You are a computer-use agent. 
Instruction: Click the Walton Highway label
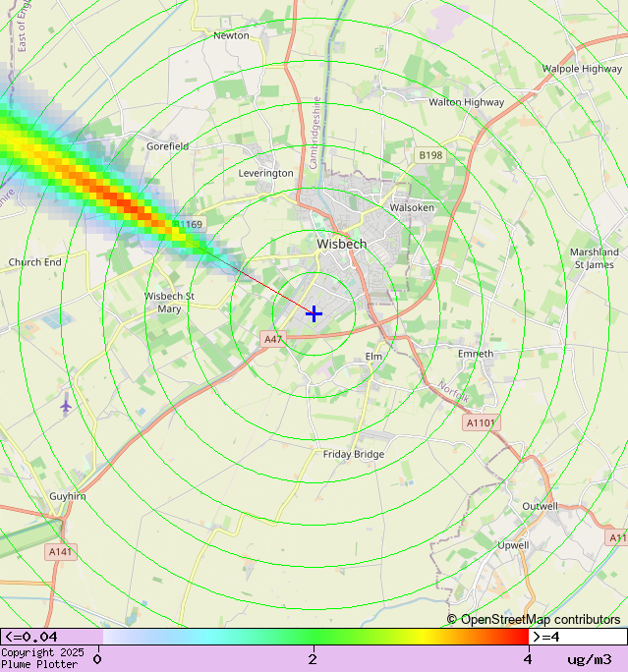click(x=467, y=102)
